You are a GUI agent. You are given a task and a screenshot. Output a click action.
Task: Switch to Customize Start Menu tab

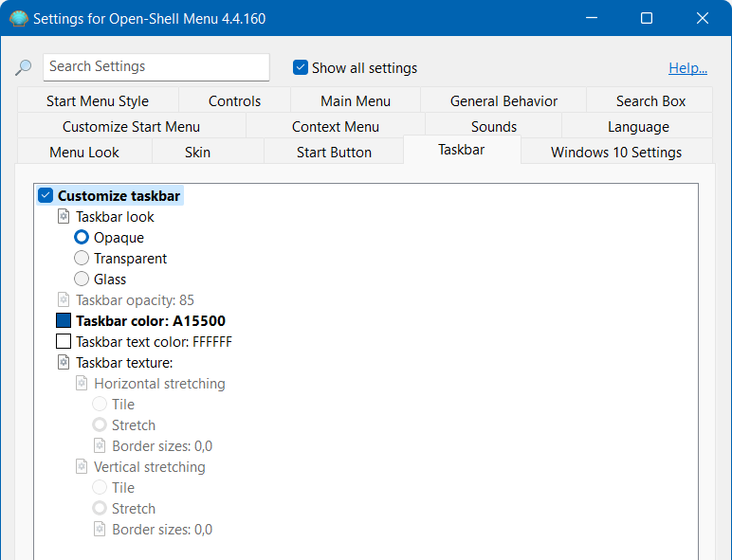pyautogui.click(x=131, y=126)
